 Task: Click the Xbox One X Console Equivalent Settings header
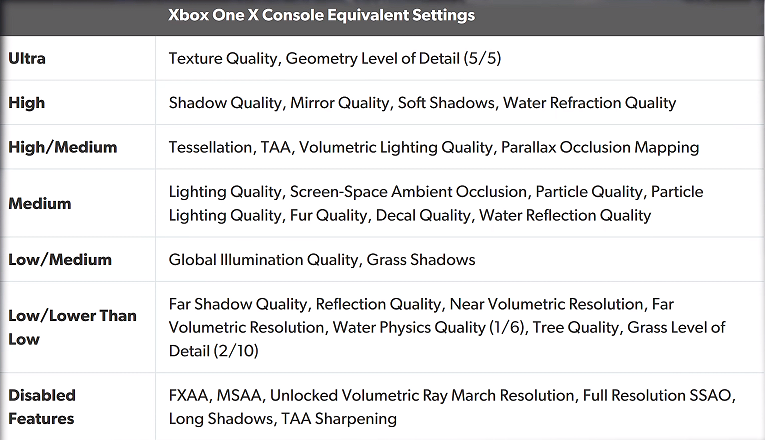(x=321, y=15)
